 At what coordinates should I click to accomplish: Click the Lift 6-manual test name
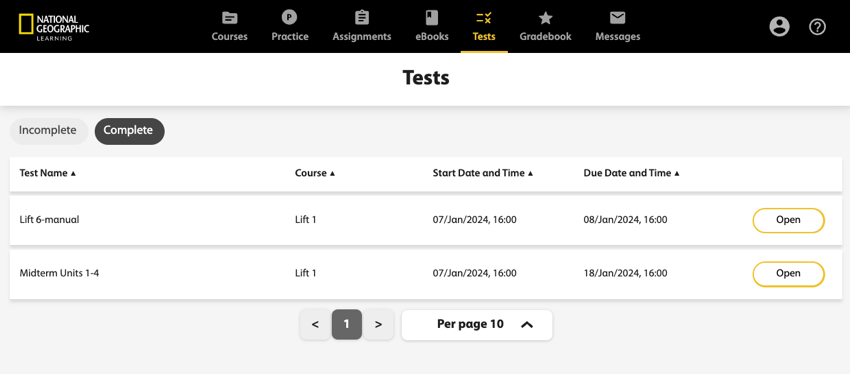point(49,220)
